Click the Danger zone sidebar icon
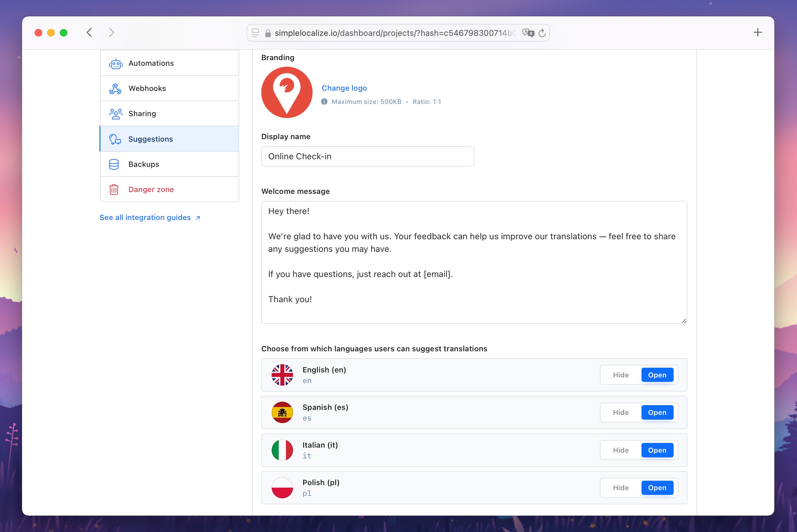The height and width of the screenshot is (532, 797). pos(115,189)
